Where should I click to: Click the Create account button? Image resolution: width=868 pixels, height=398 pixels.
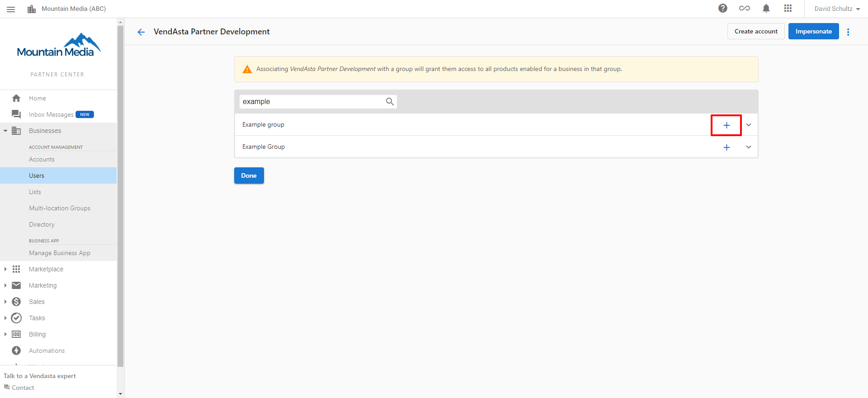coord(756,31)
